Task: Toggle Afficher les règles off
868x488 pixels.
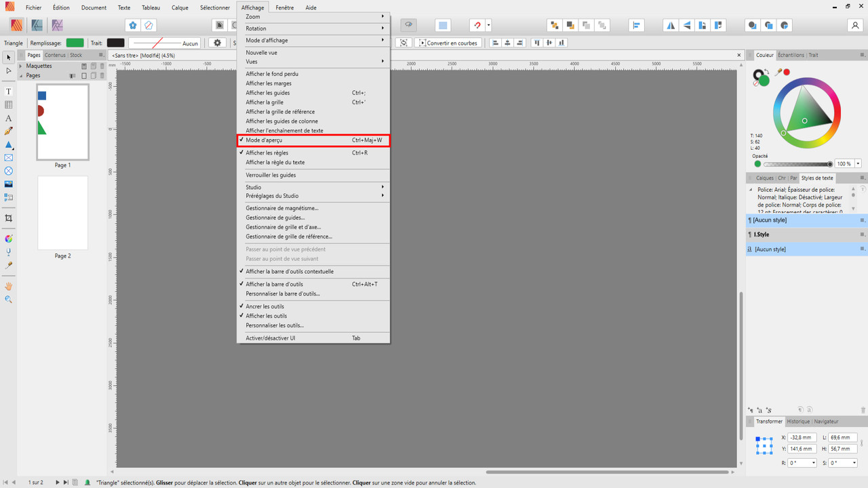Action: click(313, 153)
